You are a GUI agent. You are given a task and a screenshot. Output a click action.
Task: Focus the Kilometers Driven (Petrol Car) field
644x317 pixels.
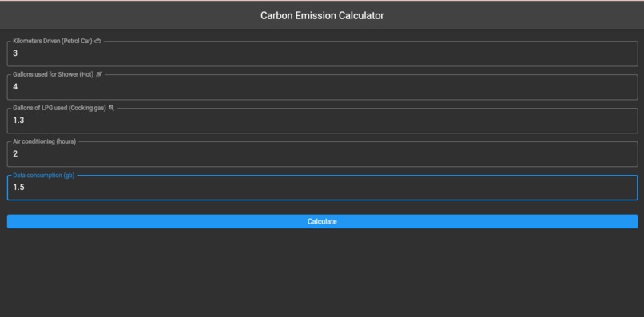(x=322, y=53)
